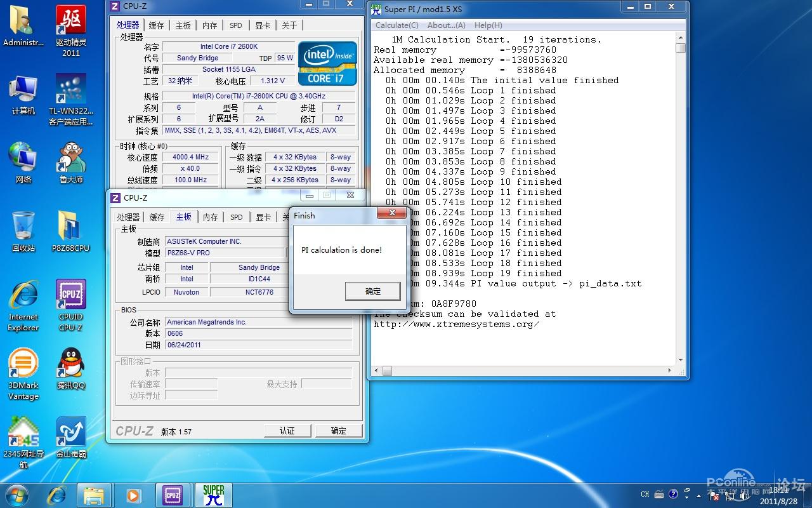Select 主板 tab in upper CPU-Z window
The image size is (812, 508).
(183, 25)
